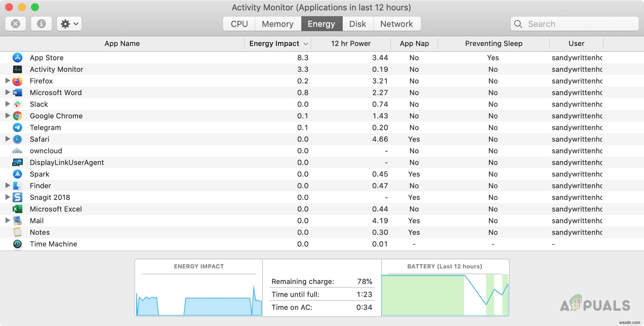Expand the Safari process group
The image size is (644, 326).
click(7, 139)
